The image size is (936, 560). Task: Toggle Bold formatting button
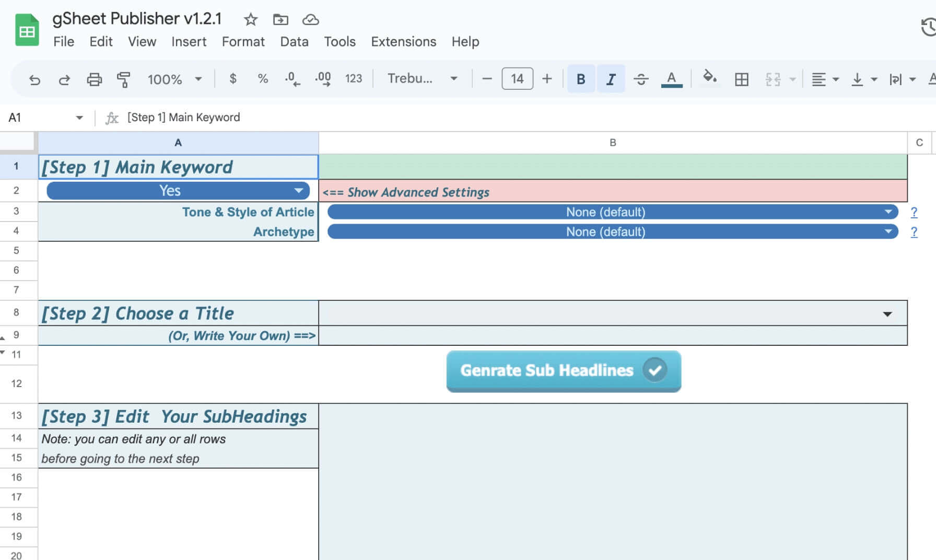pyautogui.click(x=580, y=79)
